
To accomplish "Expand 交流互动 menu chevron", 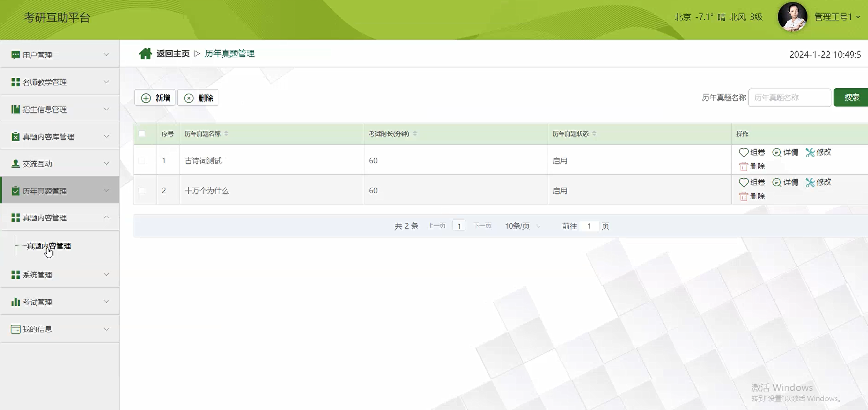I will click(106, 163).
